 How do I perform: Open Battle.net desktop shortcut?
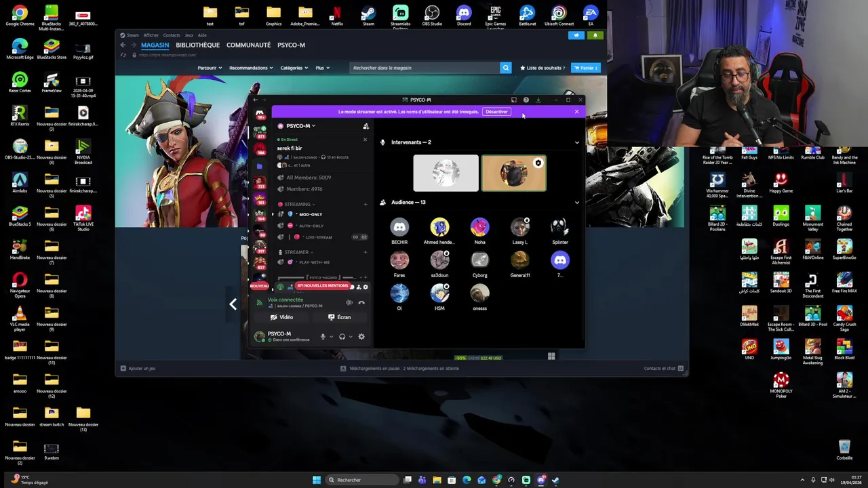coord(527,15)
